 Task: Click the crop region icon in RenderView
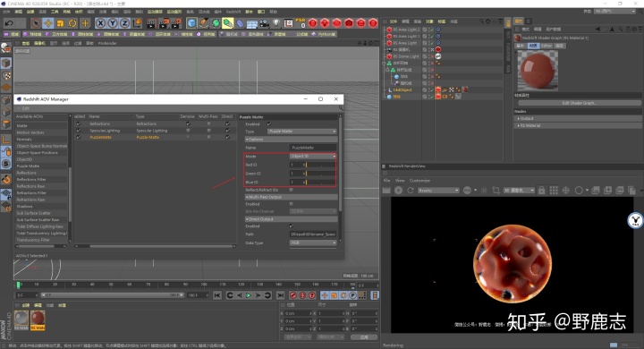[496, 191]
